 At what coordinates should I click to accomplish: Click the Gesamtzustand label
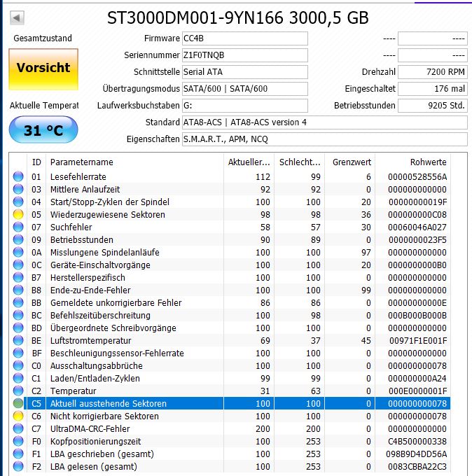(x=43, y=38)
